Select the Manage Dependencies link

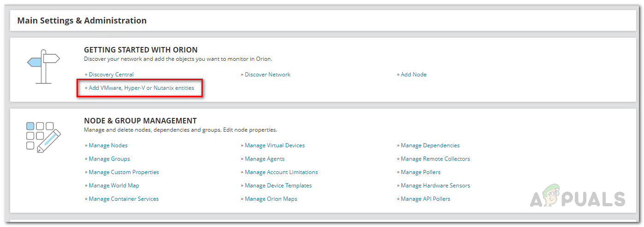click(430, 146)
